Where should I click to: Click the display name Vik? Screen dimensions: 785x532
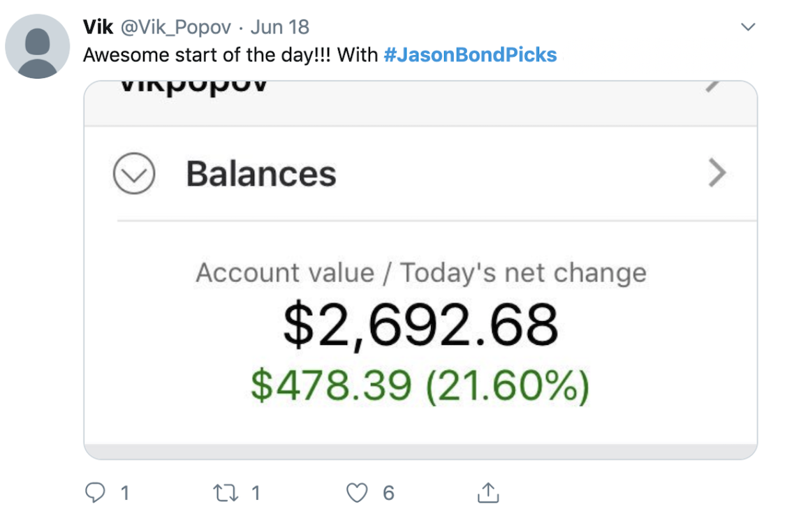[x=98, y=27]
